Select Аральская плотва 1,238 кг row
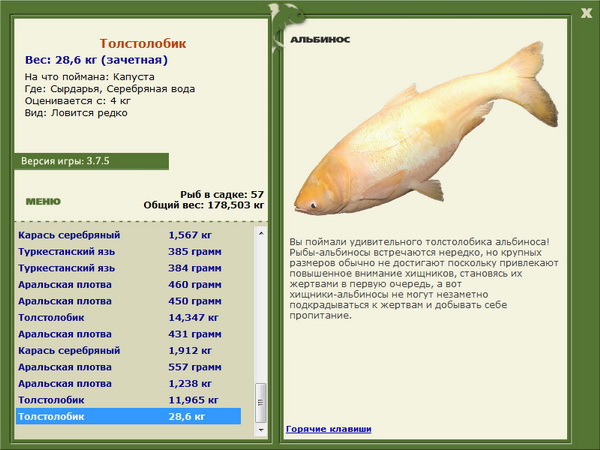The height and width of the screenshot is (450, 600). [x=129, y=383]
